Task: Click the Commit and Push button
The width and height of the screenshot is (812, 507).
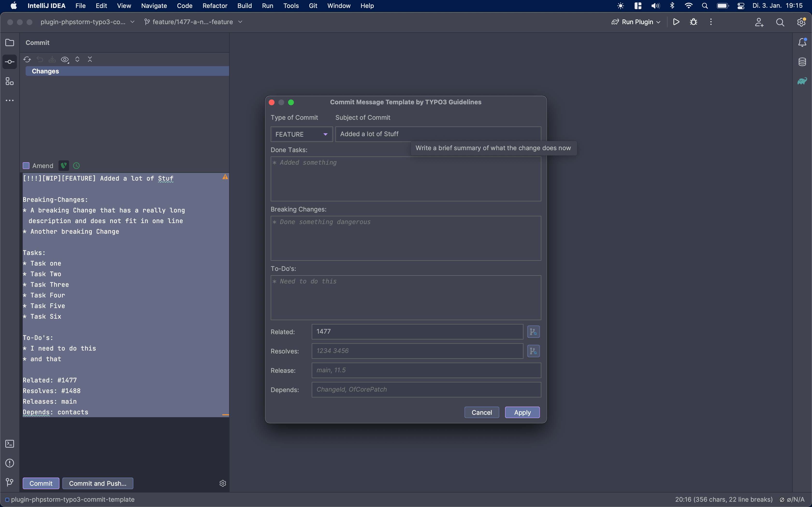Action: pos(98,483)
